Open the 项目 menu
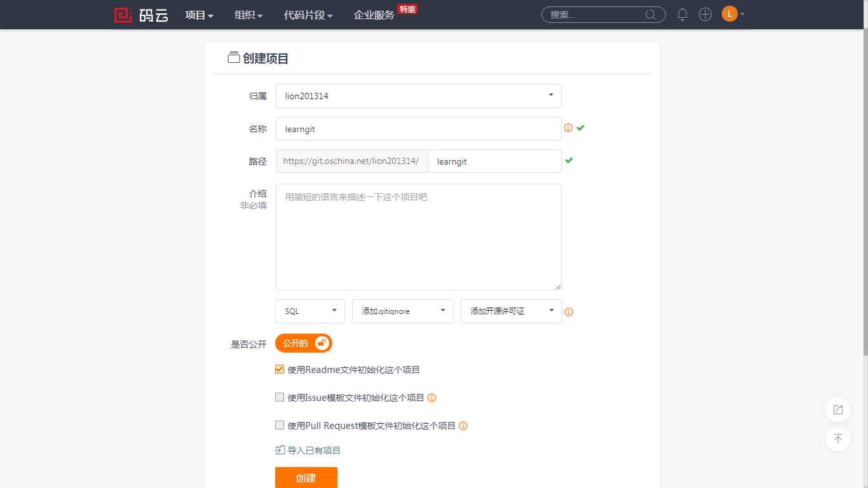Image resolution: width=868 pixels, height=488 pixels. pyautogui.click(x=199, y=15)
